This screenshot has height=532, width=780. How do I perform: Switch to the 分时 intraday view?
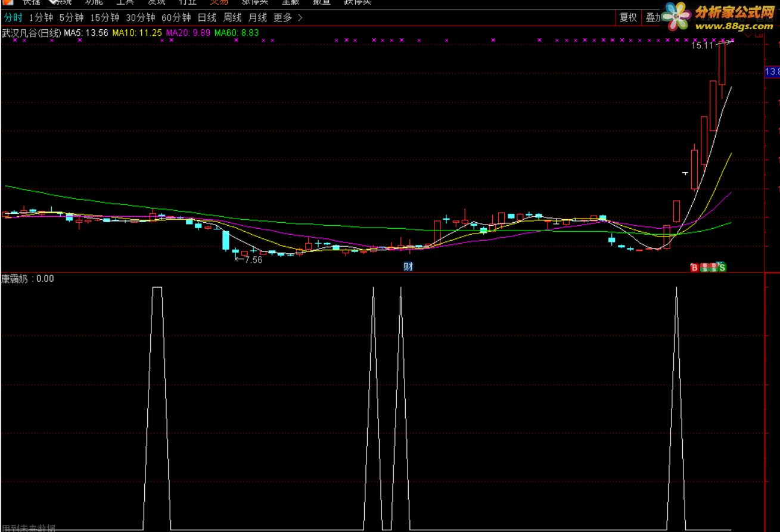coord(13,18)
